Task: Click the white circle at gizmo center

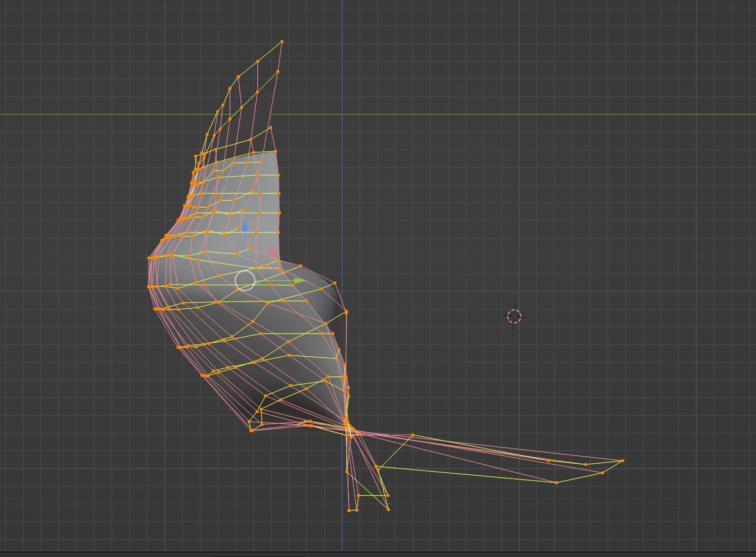Action: coord(245,280)
